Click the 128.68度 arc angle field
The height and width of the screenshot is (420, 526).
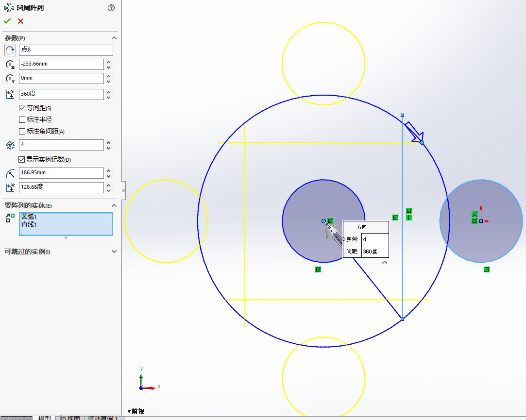61,187
